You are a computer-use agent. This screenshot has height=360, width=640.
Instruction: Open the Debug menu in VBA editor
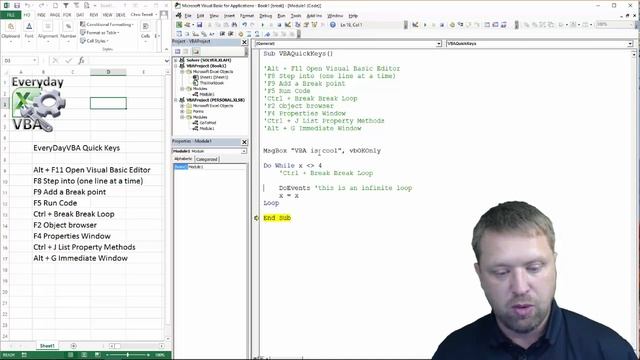tap(265, 16)
